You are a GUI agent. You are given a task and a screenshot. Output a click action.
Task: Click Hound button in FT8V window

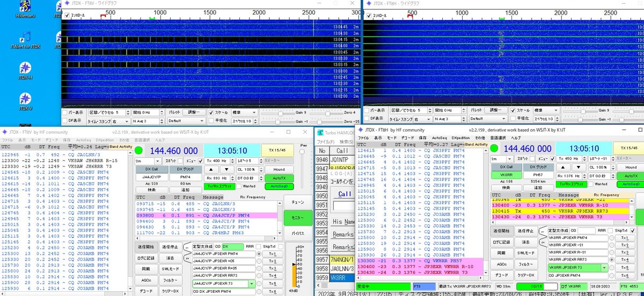point(279,168)
